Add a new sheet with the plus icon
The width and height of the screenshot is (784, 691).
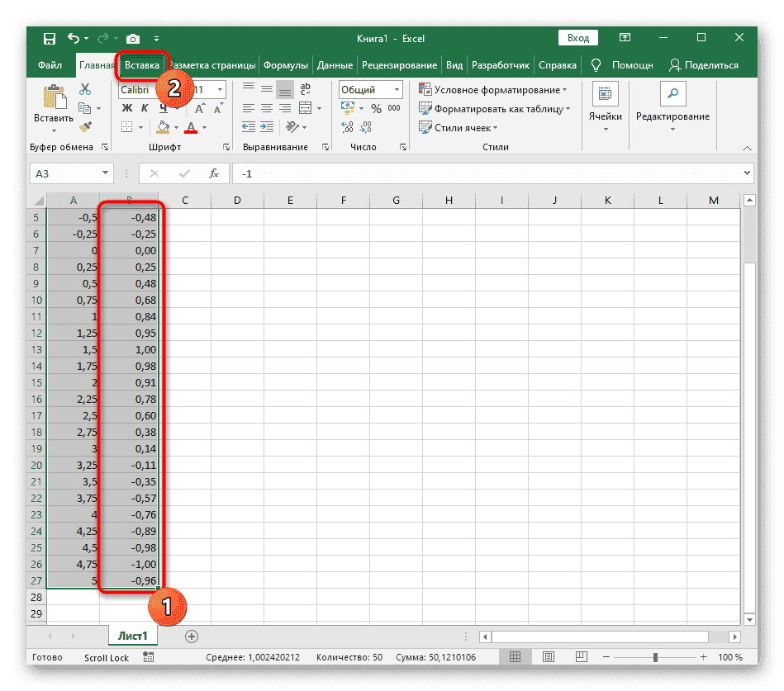(x=192, y=636)
